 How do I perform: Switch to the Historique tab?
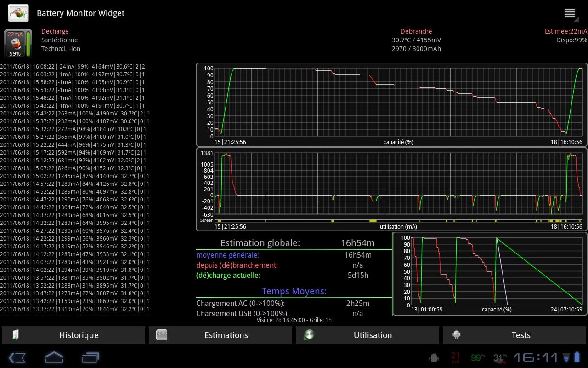pyautogui.click(x=73, y=335)
